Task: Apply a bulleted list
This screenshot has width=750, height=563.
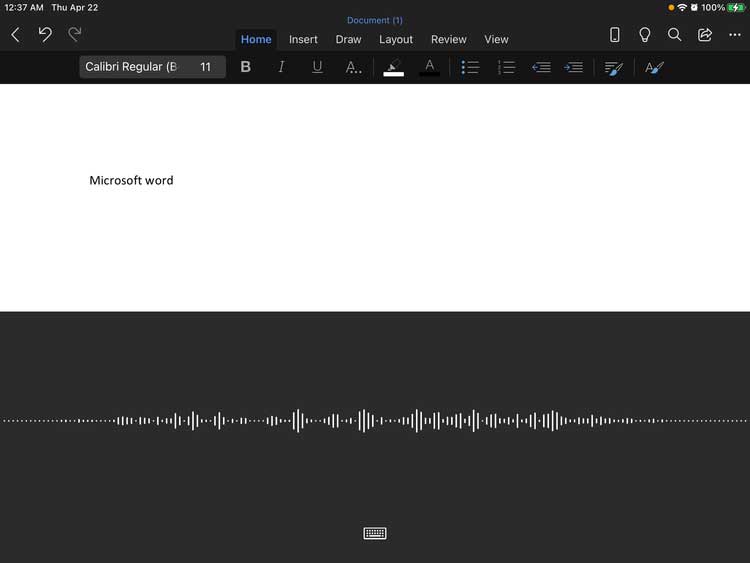Action: (x=470, y=67)
